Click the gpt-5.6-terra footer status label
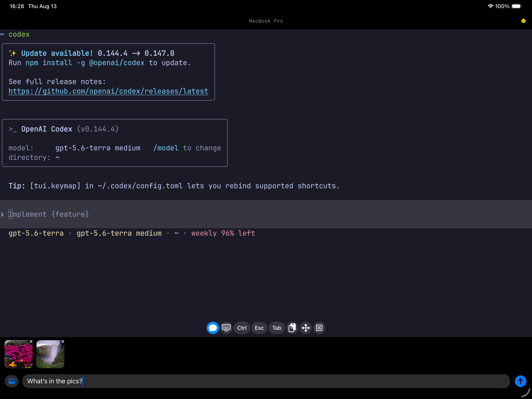The height and width of the screenshot is (399, 532). click(x=36, y=233)
